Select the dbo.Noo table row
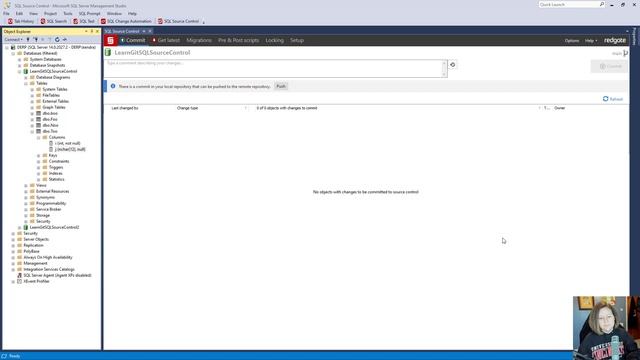The image size is (640, 360). [x=50, y=125]
